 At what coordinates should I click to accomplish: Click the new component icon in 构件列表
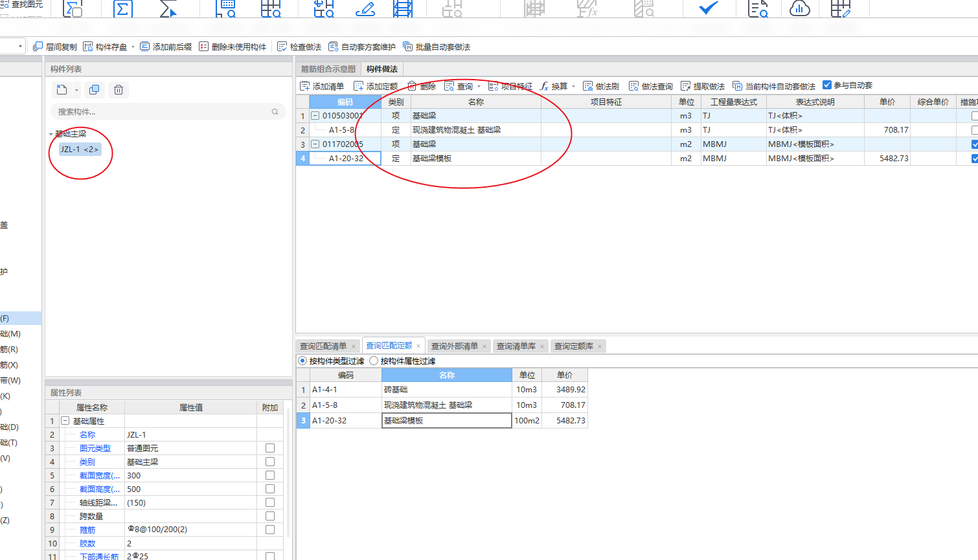(x=62, y=89)
